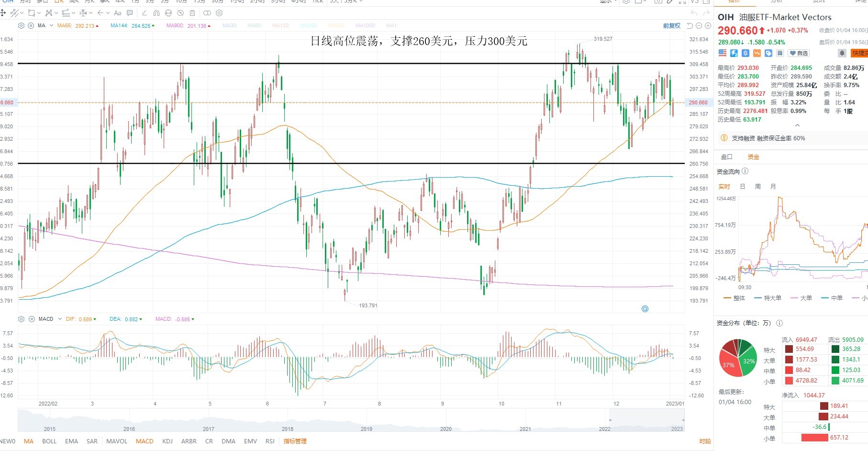This screenshot has width=868, height=451.
Task: Click the trash delete drawings icon
Action: click(x=192, y=13)
